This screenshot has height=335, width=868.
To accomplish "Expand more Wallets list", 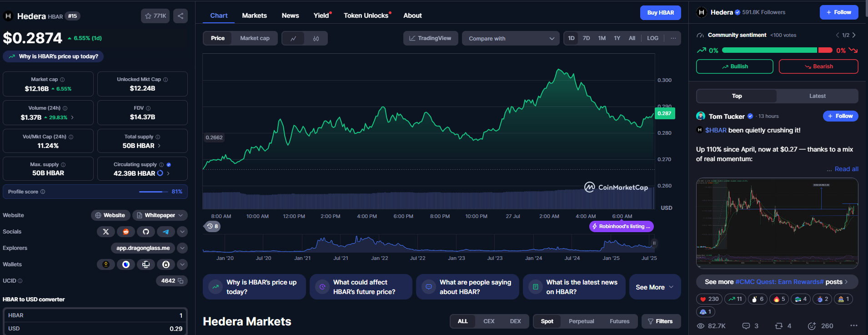I will [182, 264].
